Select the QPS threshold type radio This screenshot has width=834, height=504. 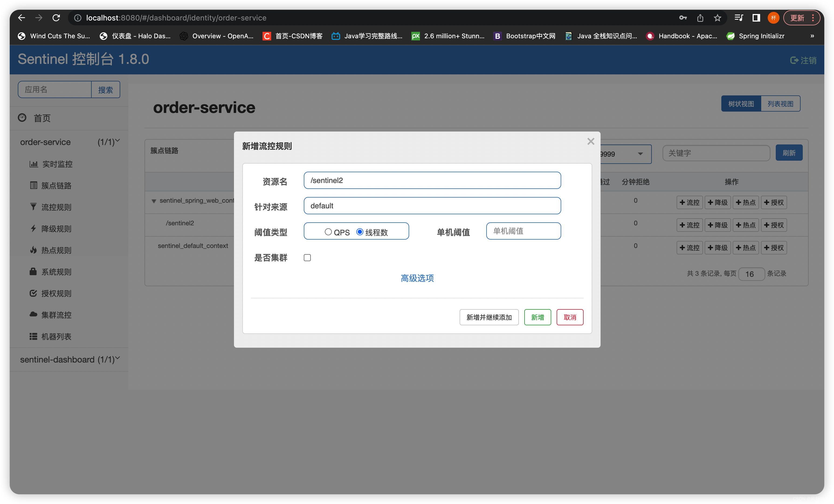[x=328, y=232]
